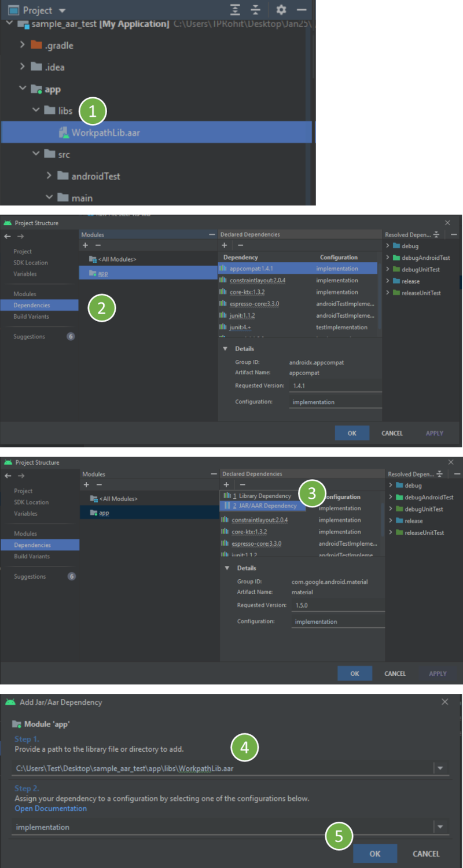
Task: Choose '1 Library Dependency' from the popup menu
Action: click(x=263, y=496)
